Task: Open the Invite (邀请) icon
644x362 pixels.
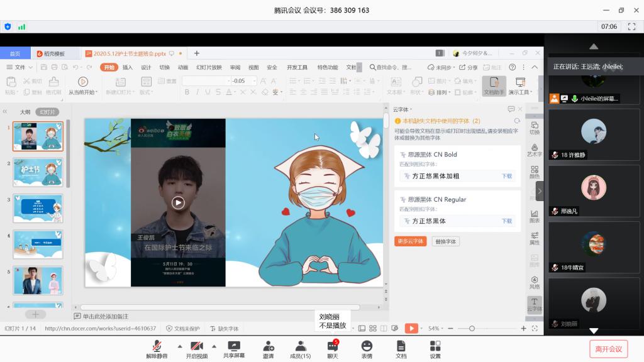Action: pos(268,346)
